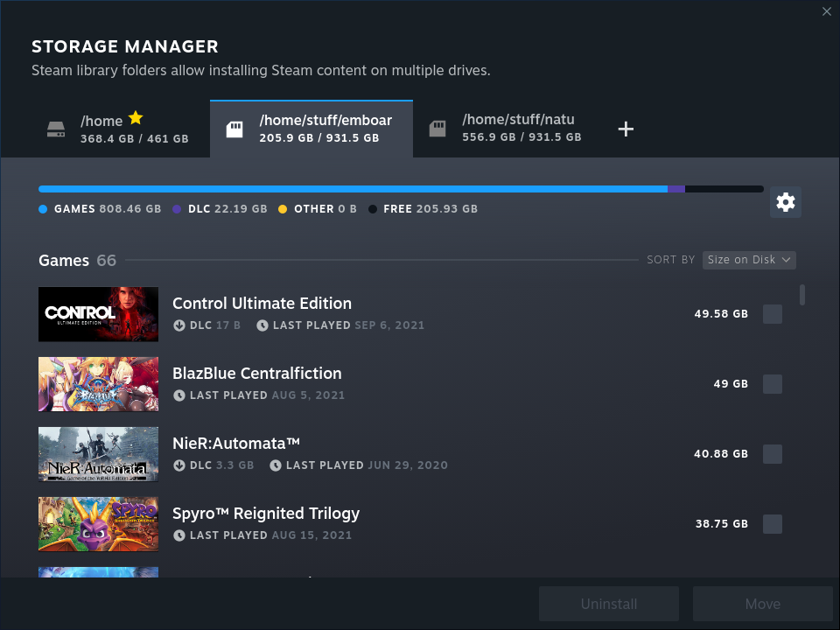Click the /home/stuff/natu SD card icon

[x=437, y=129]
